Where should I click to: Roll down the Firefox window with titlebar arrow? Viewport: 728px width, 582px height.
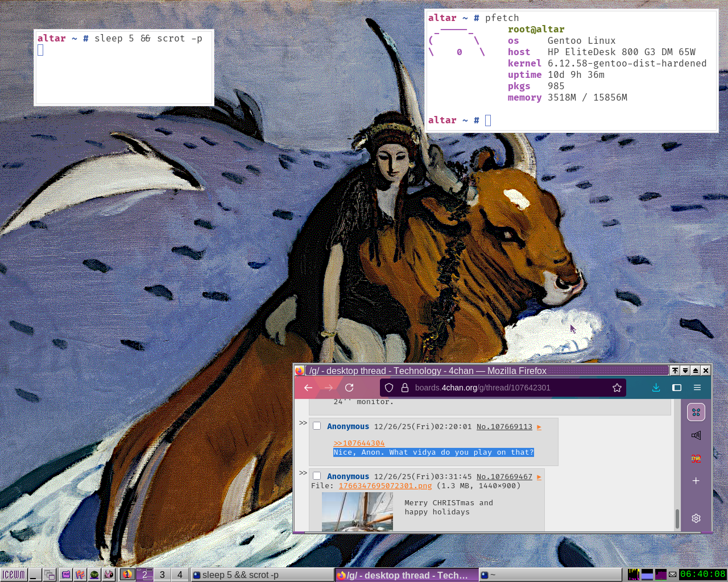click(685, 371)
